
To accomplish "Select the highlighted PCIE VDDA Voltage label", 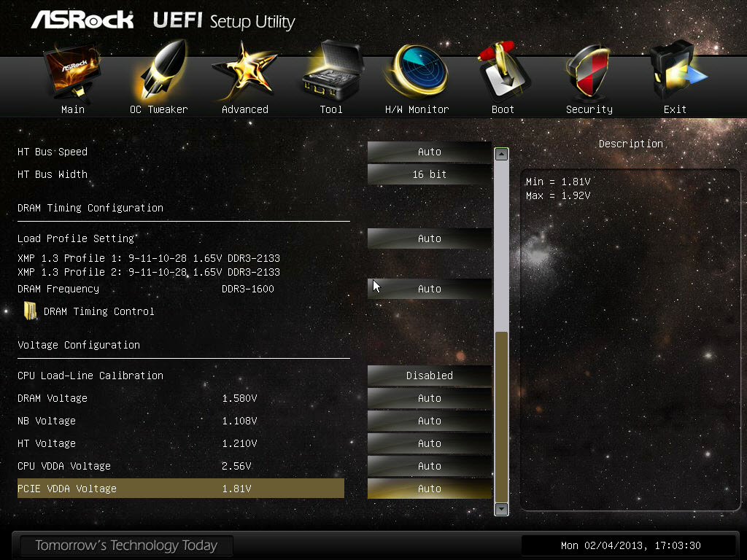I will (x=66, y=489).
